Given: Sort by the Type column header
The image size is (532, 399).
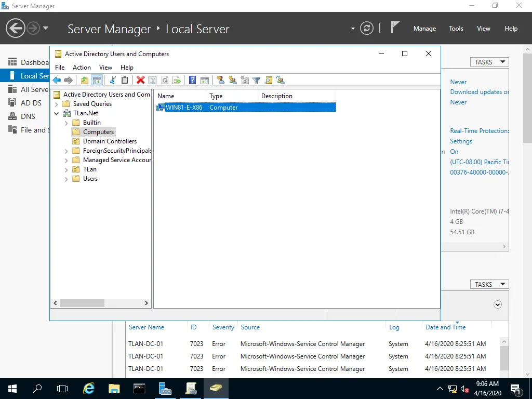Looking at the screenshot, I should click(232, 96).
